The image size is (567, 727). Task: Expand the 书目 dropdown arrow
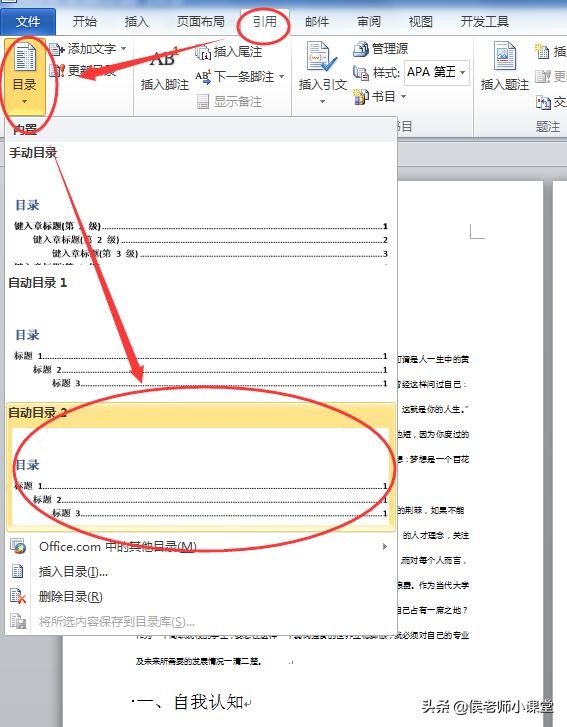coord(403,97)
